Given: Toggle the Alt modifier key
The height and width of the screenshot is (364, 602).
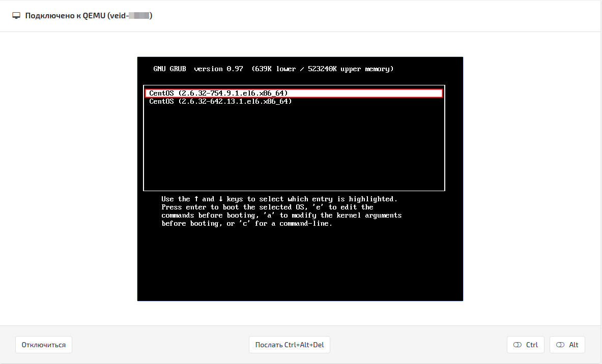Looking at the screenshot, I should (567, 345).
